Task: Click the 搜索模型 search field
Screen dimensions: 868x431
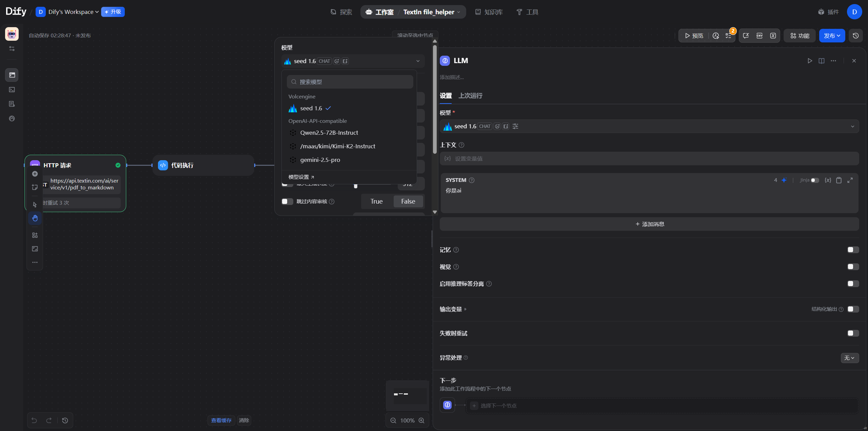Action: click(x=350, y=82)
